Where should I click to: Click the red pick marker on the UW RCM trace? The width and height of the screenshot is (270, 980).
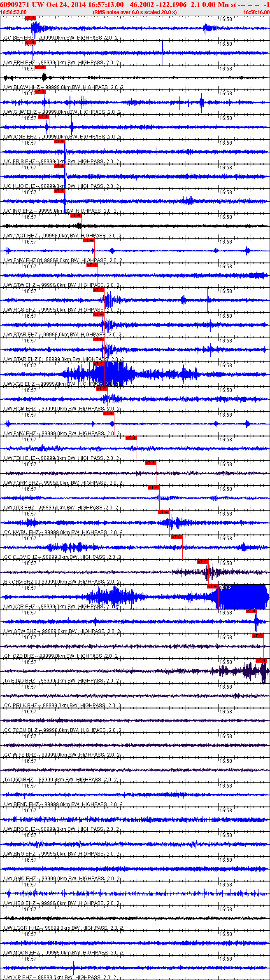point(102,389)
